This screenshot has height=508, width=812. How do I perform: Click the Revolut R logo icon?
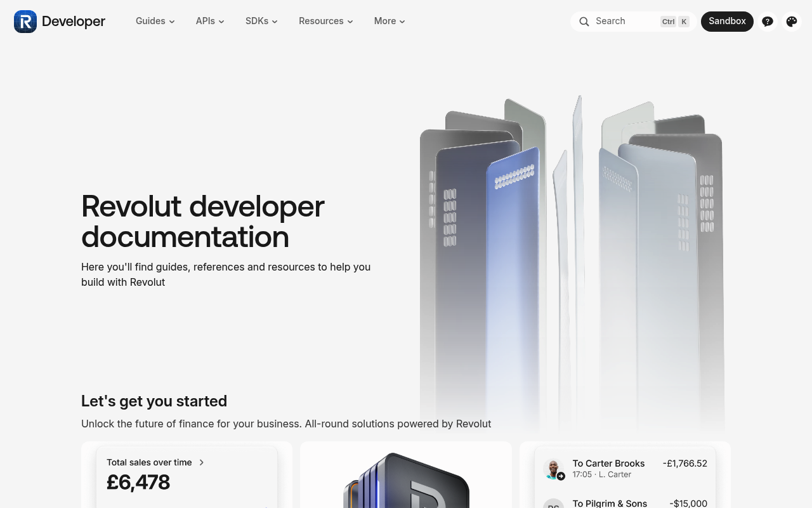point(25,22)
